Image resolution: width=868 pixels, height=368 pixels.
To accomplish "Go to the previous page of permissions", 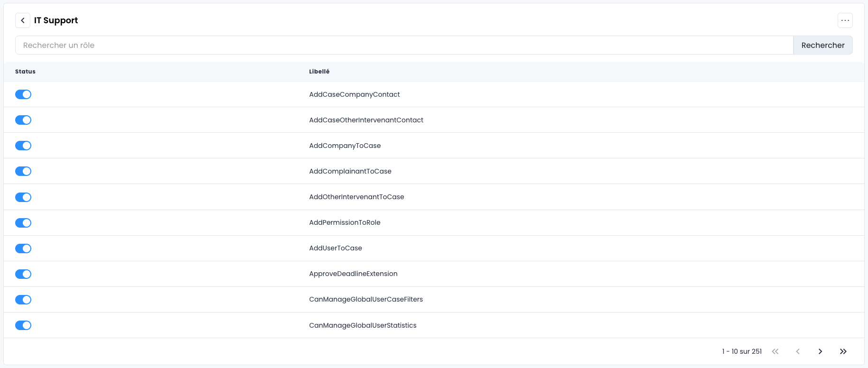I will [x=798, y=351].
